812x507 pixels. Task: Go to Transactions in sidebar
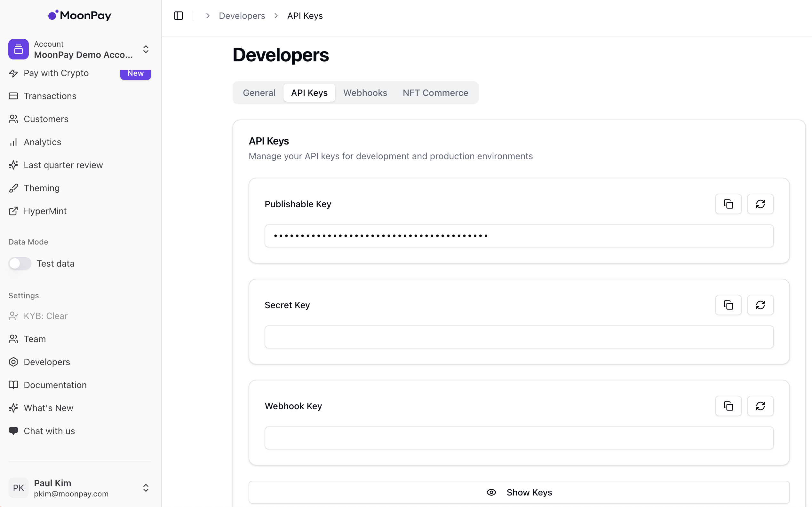(50, 96)
